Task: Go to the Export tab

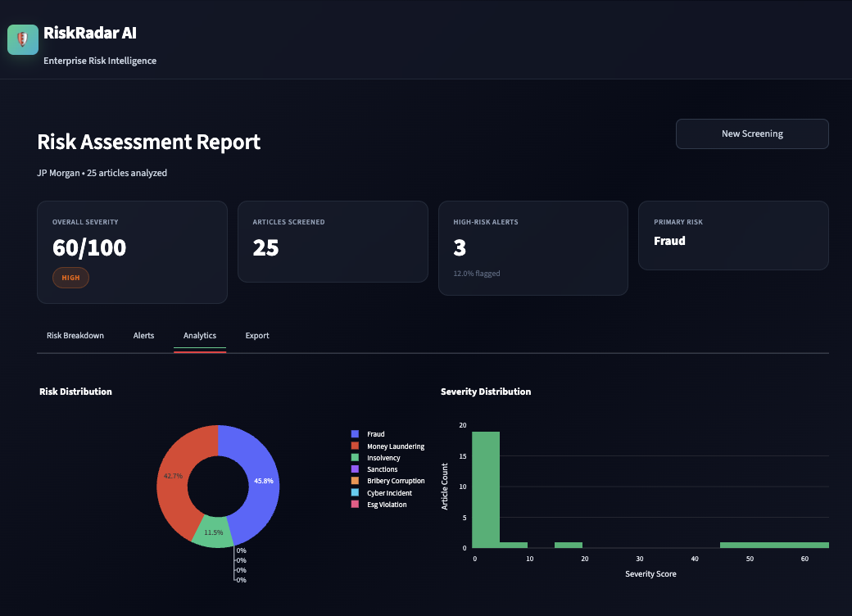Action: [257, 336]
